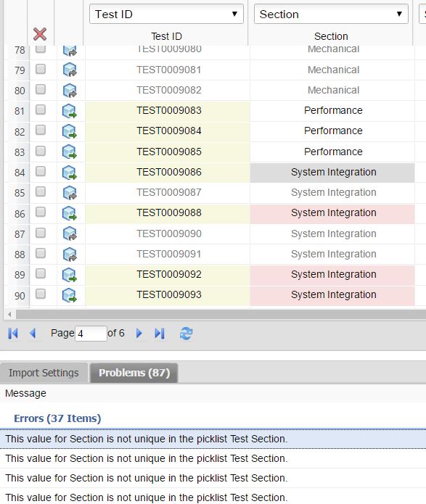Jump to the last page
426x504 pixels.
pyautogui.click(x=160, y=334)
